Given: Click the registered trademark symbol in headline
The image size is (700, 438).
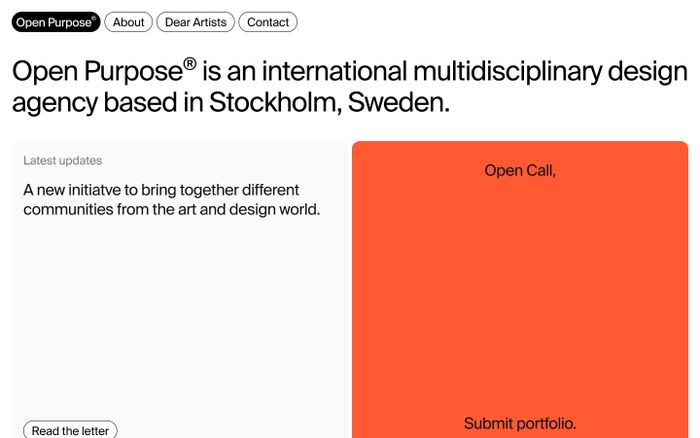Looking at the screenshot, I should coord(189,66).
